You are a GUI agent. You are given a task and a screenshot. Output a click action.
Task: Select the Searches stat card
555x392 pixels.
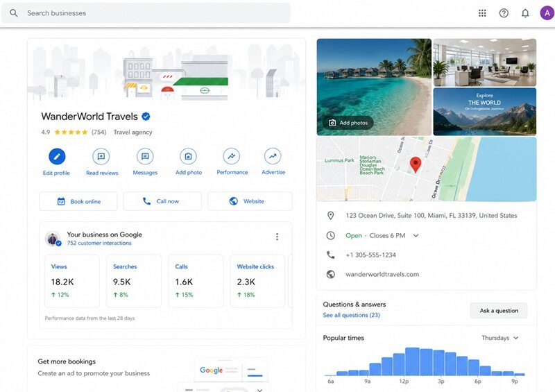(134, 281)
